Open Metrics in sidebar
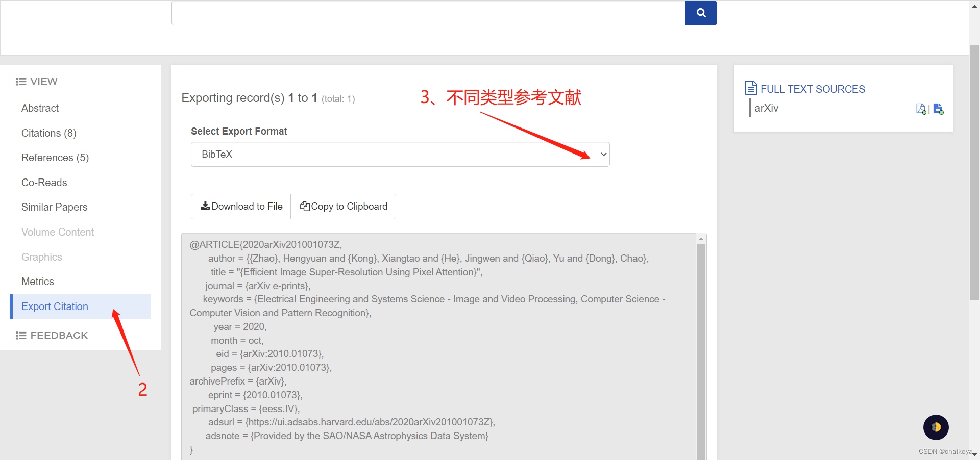980x460 pixels. [x=38, y=282]
